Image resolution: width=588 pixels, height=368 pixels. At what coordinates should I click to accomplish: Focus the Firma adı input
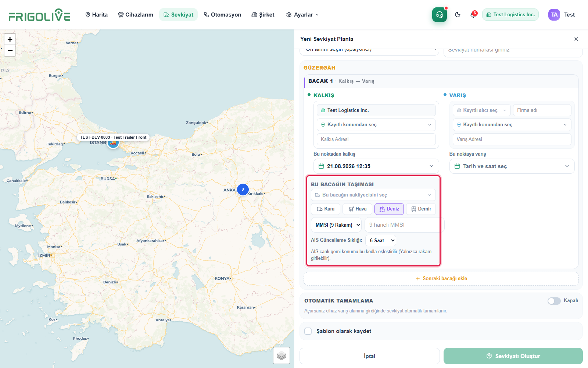542,110
